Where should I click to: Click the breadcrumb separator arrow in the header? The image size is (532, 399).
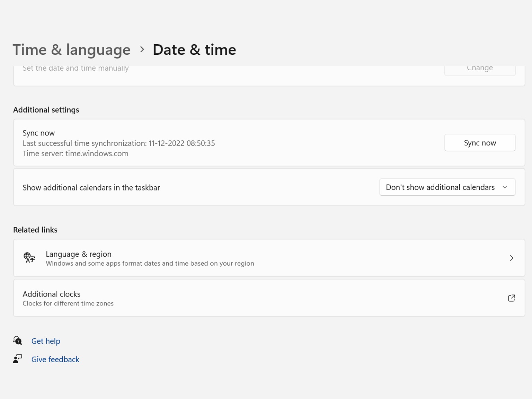point(142,50)
